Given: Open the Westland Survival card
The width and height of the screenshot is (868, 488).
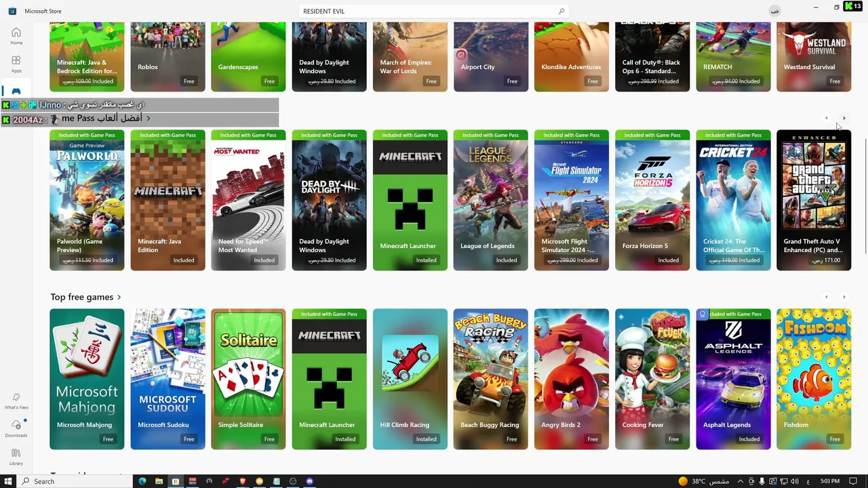Looking at the screenshot, I should pyautogui.click(x=814, y=56).
